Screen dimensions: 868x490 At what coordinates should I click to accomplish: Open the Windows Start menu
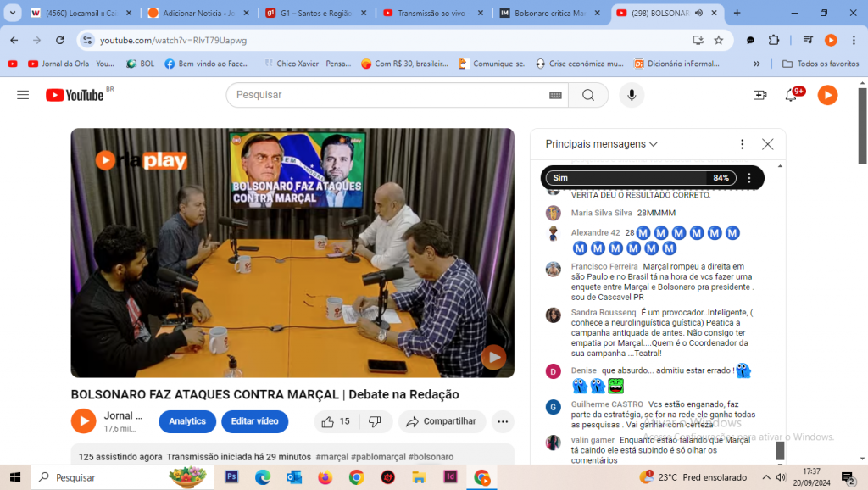15,477
